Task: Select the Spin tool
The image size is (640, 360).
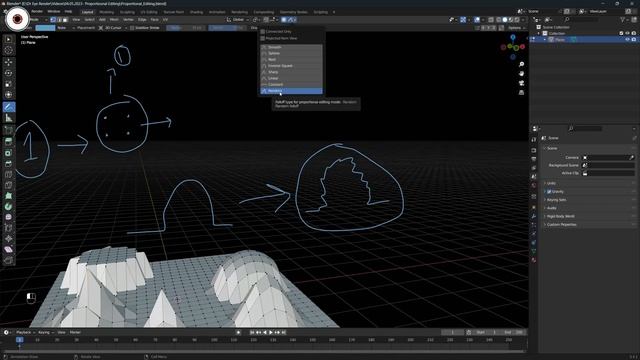Action: 9,207
